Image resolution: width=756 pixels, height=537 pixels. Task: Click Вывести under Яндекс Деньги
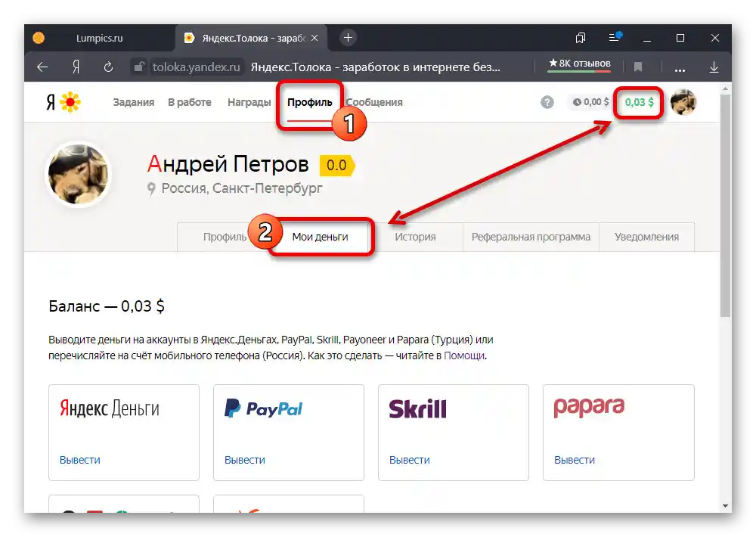click(x=80, y=460)
